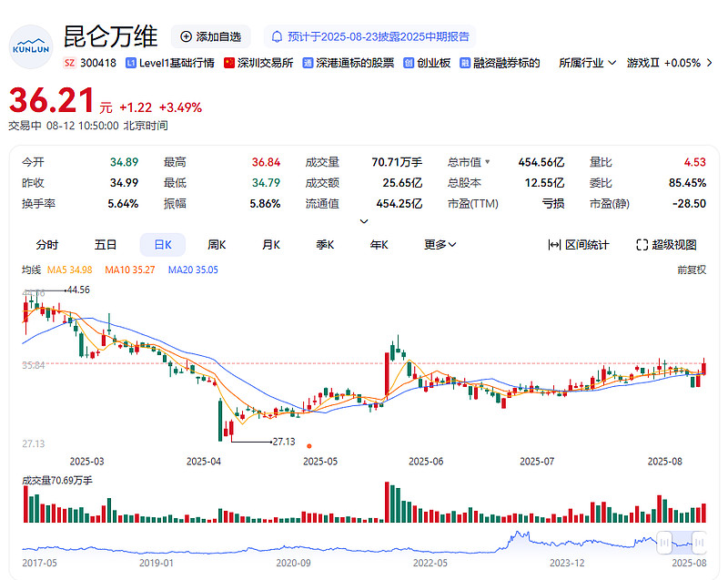728x580 pixels.
Task: Toggle the 总市值 dropdown arrow
Action: coord(488,162)
